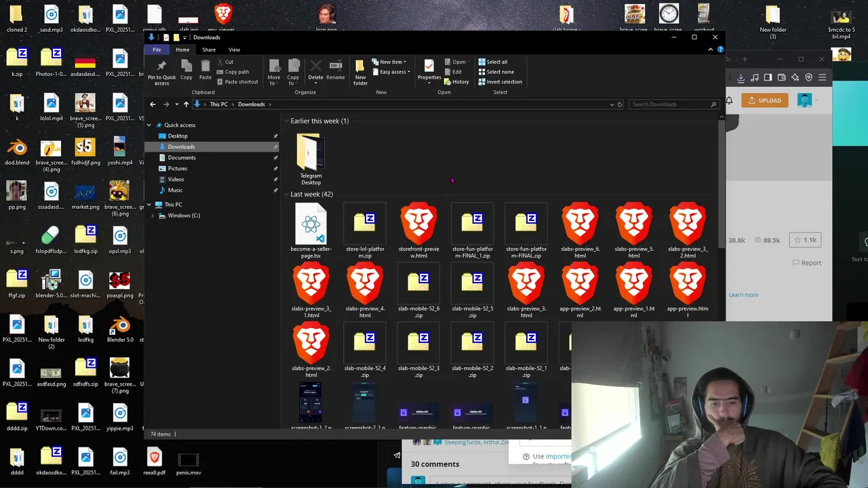Click the Search Downloads field
This screenshot has width=868, height=488.
(673, 104)
